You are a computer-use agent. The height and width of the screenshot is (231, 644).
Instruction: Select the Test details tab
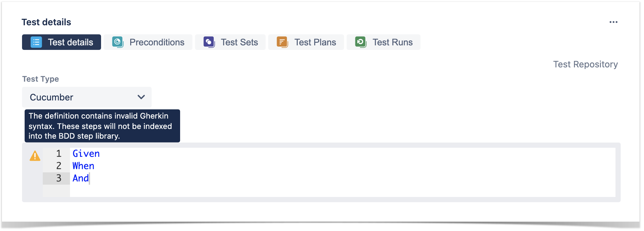pos(62,42)
